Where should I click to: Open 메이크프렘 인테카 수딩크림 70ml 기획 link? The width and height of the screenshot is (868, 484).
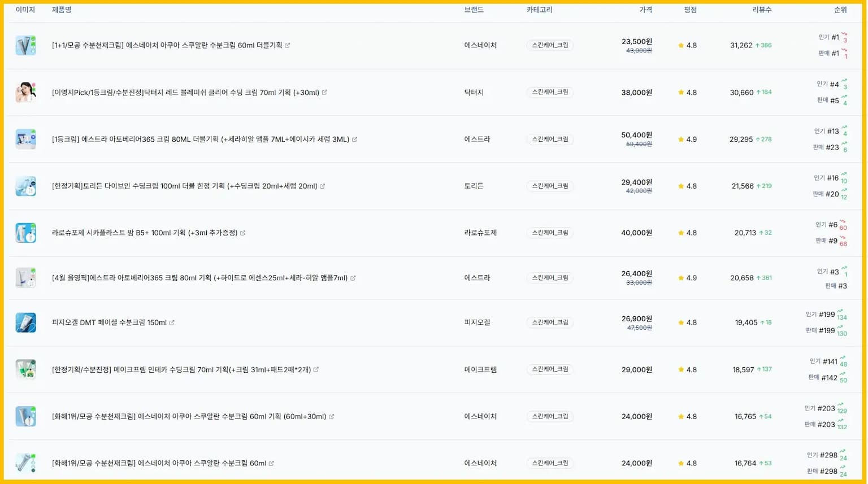(181, 369)
